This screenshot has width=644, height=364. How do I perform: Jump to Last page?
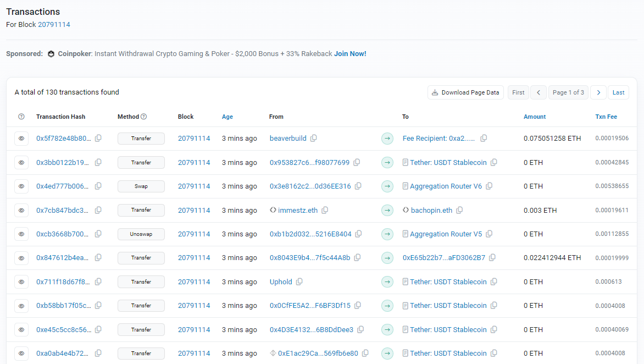[618, 92]
